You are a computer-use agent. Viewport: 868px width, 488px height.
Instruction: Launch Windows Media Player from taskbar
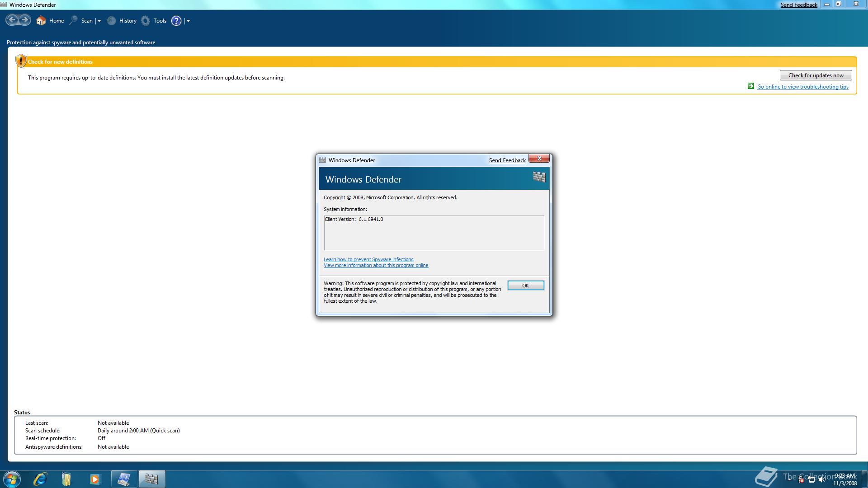(95, 479)
